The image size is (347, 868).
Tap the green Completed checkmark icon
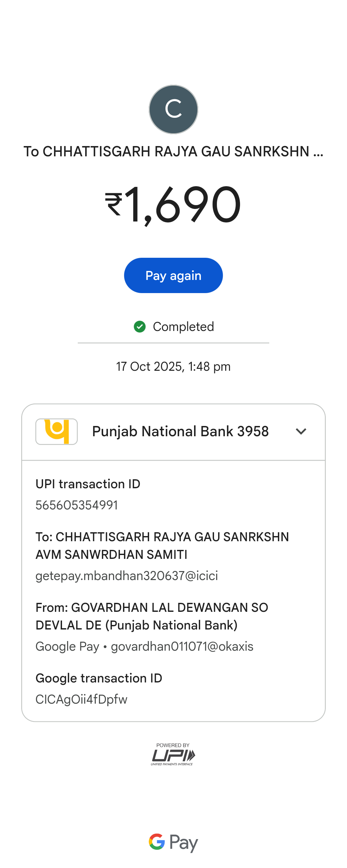pos(140,326)
